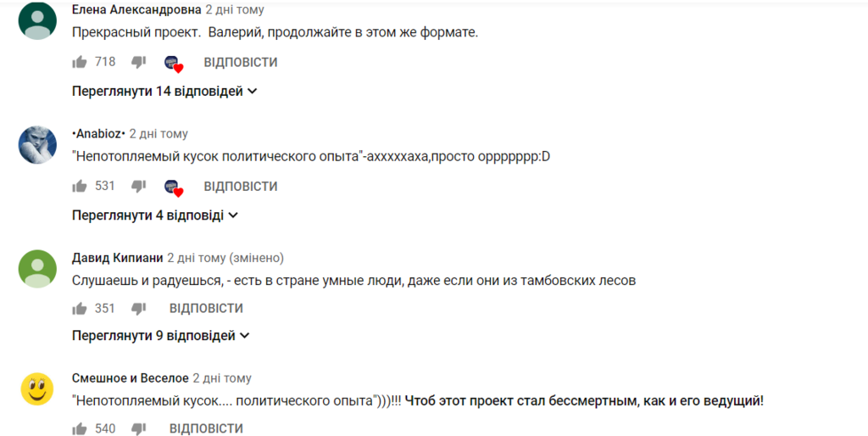
Task: Dislike Елена Александровна's comment
Action: (139, 62)
